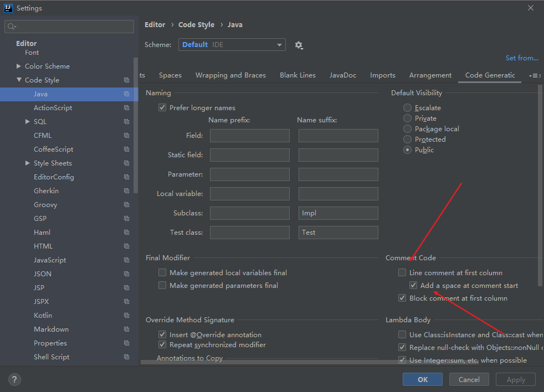Image resolution: width=544 pixels, height=392 pixels.
Task: Click the scheme icon beside Haml
Action: tap(126, 233)
